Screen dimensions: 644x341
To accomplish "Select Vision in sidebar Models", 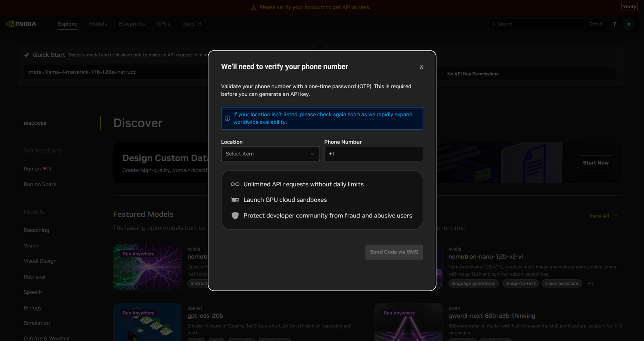I will [x=31, y=246].
